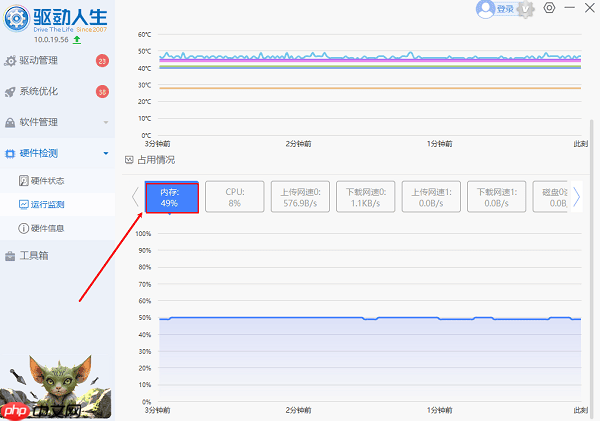Viewport: 600px width, 421px height.
Task: Select the partially visible 磁盘0 card
Action: pos(550,197)
